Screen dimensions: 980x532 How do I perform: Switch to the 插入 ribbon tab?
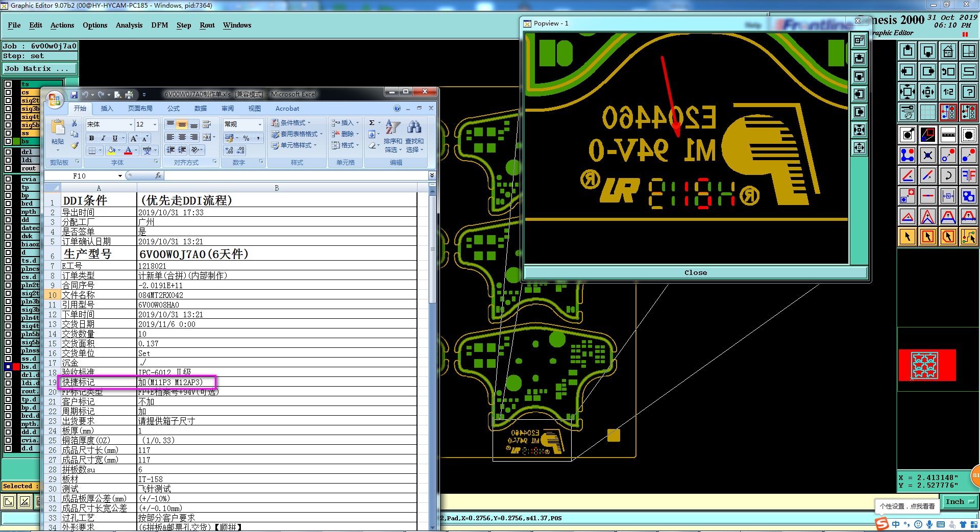(x=107, y=109)
